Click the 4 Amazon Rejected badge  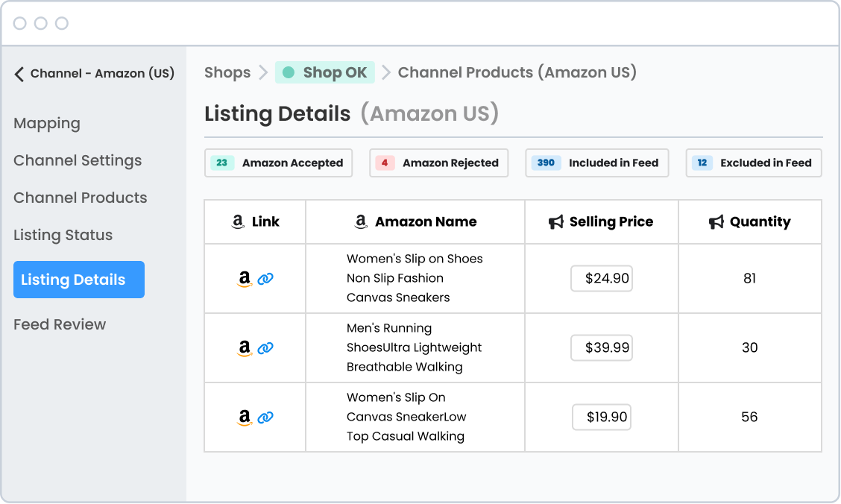click(438, 163)
